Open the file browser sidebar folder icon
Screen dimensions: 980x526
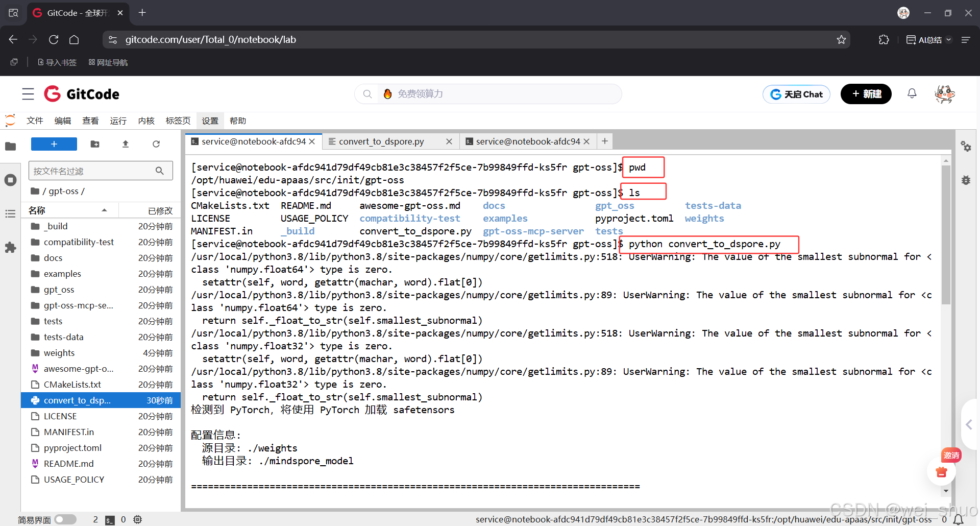pyautogui.click(x=10, y=147)
